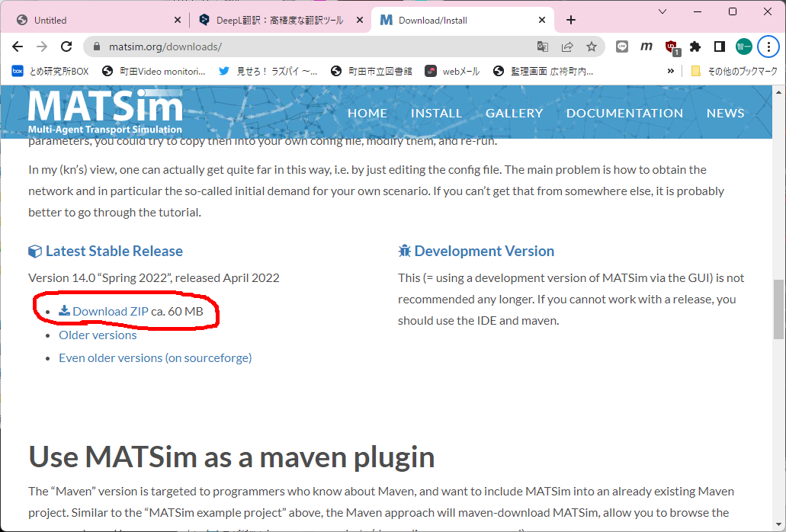The image size is (786, 532).
Task: Click the share page icon
Action: pyautogui.click(x=567, y=46)
